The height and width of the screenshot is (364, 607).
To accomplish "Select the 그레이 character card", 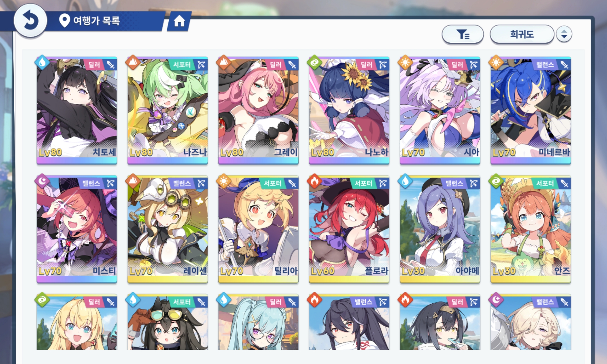I will click(x=258, y=111).
